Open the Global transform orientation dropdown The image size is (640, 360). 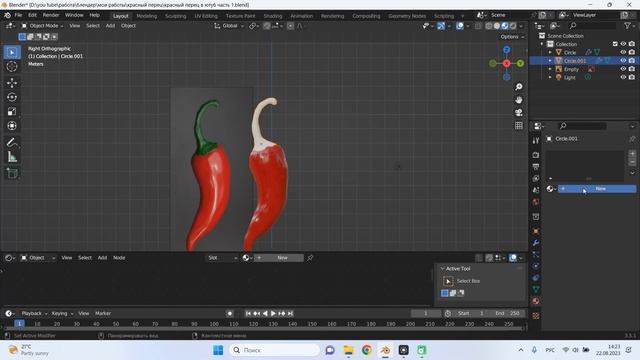(229, 26)
